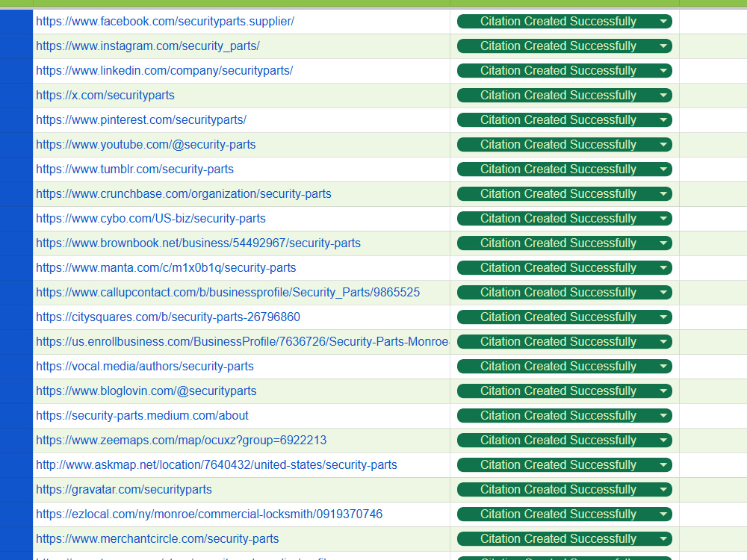Open the zeemaps.com map link
The height and width of the screenshot is (560, 747).
(x=181, y=441)
